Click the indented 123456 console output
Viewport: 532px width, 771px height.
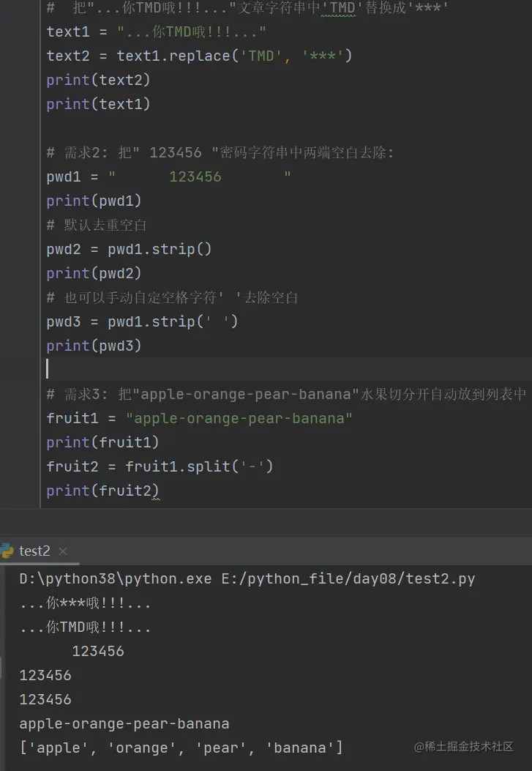(x=98, y=651)
